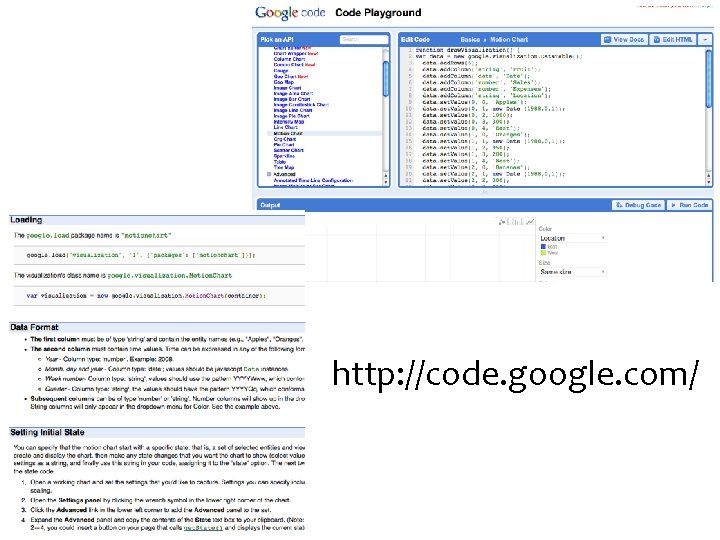
Task: Click the code editor scroll-down arrow
Action: (x=709, y=182)
